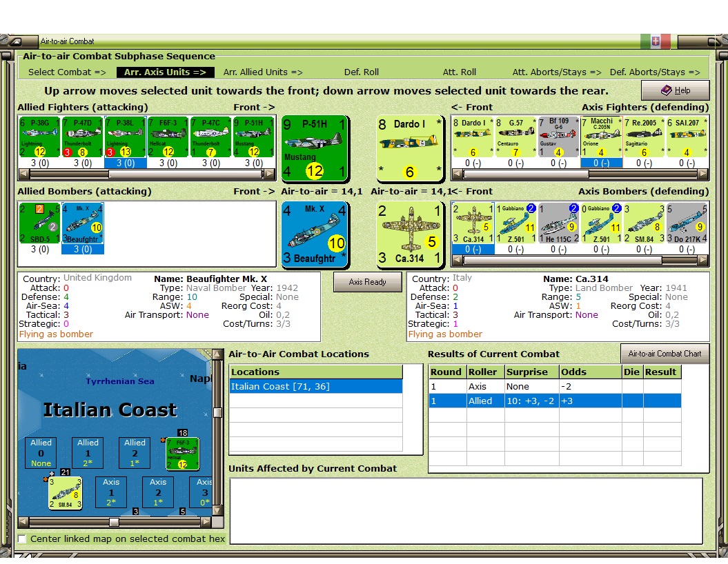Select the F6F-3 Hellcat counter in fighter list
728x564 pixels.
pos(168,137)
